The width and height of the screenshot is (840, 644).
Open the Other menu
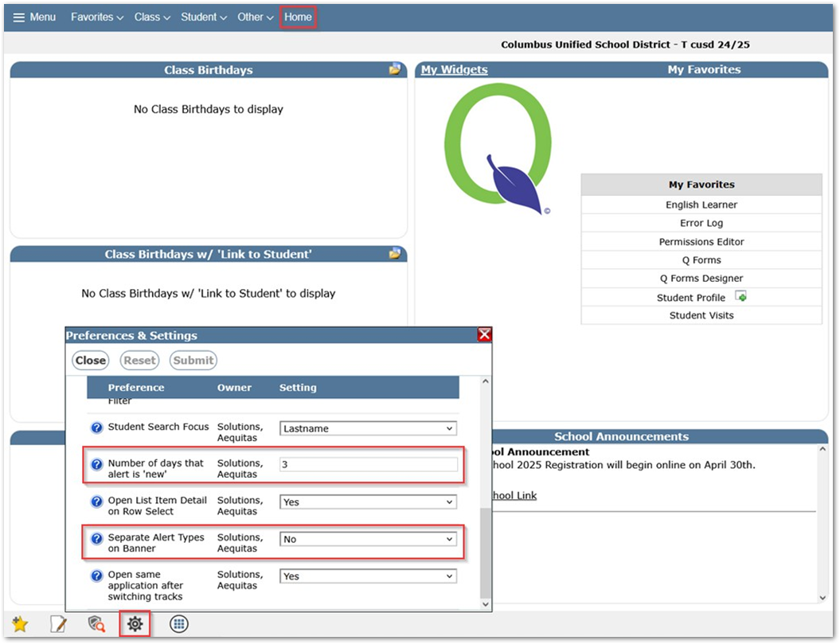point(255,18)
